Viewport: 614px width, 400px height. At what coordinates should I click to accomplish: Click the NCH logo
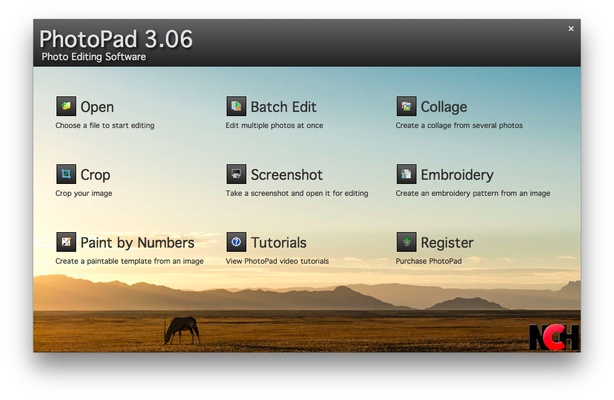pyautogui.click(x=554, y=337)
